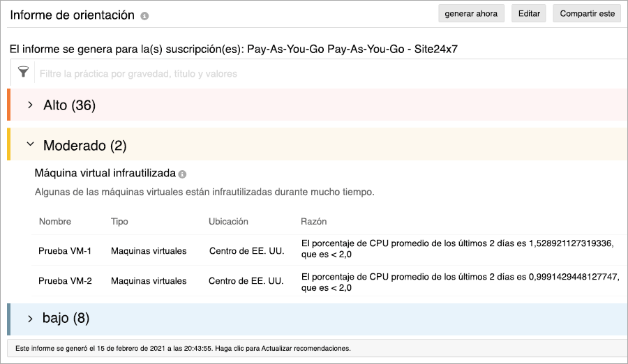628x364 pixels.
Task: Select the Prueba VM-2 name
Action: pyautogui.click(x=65, y=281)
